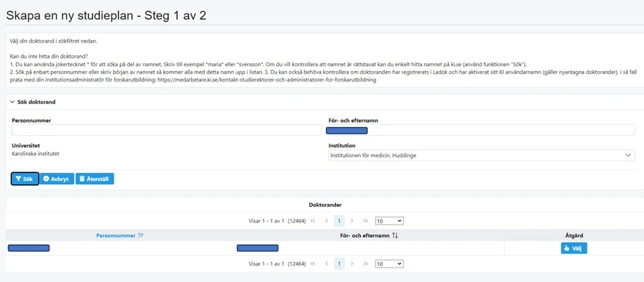Click sort arrows on För- och efternamn column
The image size is (644, 282).
tap(396, 236)
